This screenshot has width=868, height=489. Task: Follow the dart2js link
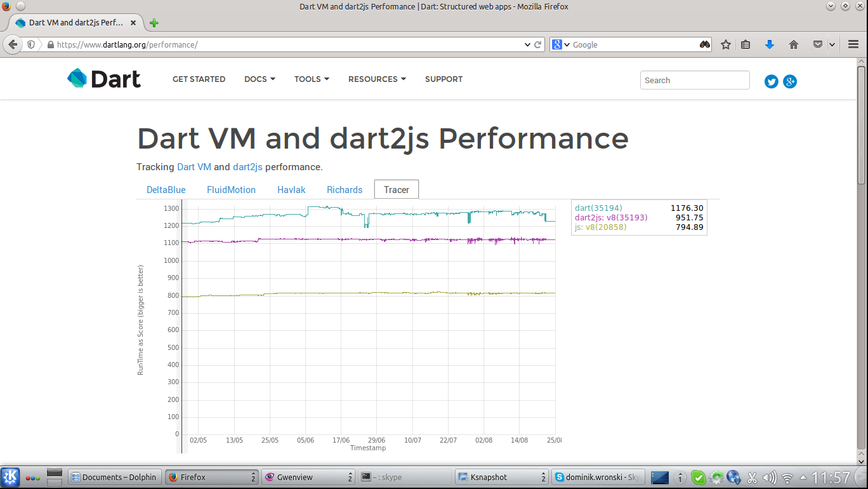click(x=247, y=167)
